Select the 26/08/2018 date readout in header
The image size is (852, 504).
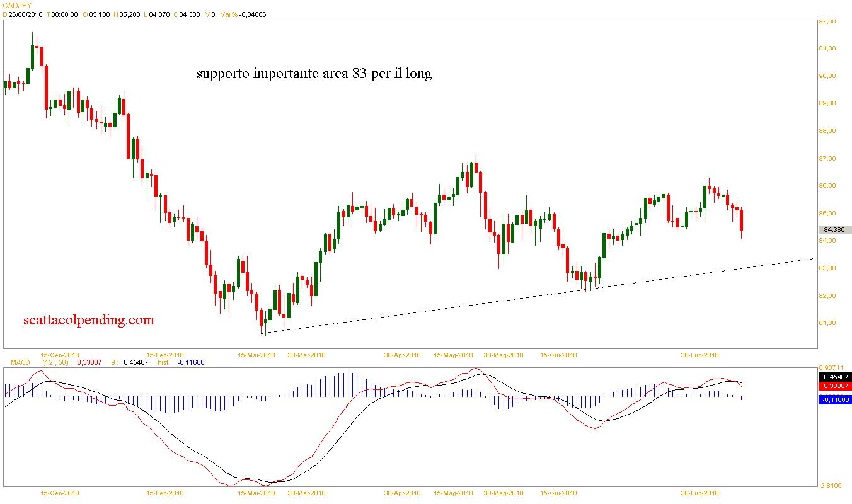pyautogui.click(x=27, y=14)
